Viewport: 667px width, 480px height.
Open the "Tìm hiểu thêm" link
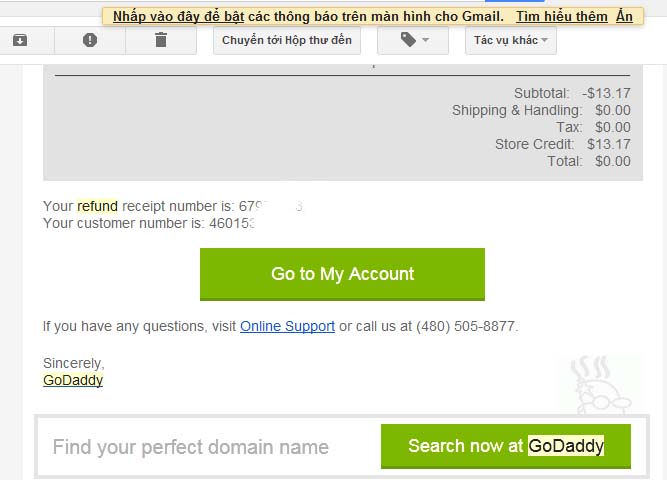[x=561, y=17]
